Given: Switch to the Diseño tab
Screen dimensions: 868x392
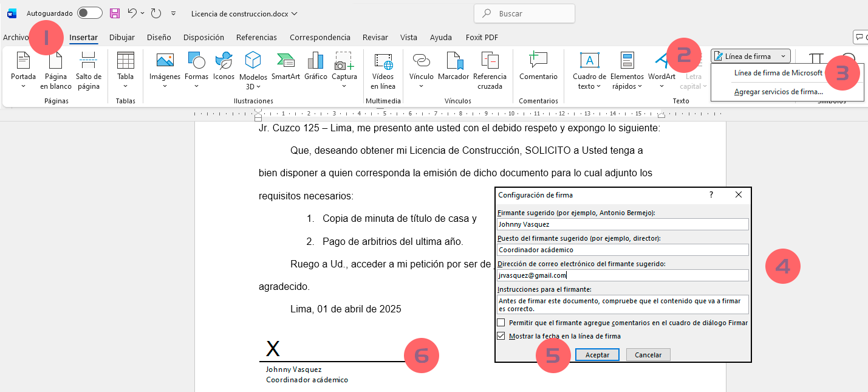Looking at the screenshot, I should [159, 38].
